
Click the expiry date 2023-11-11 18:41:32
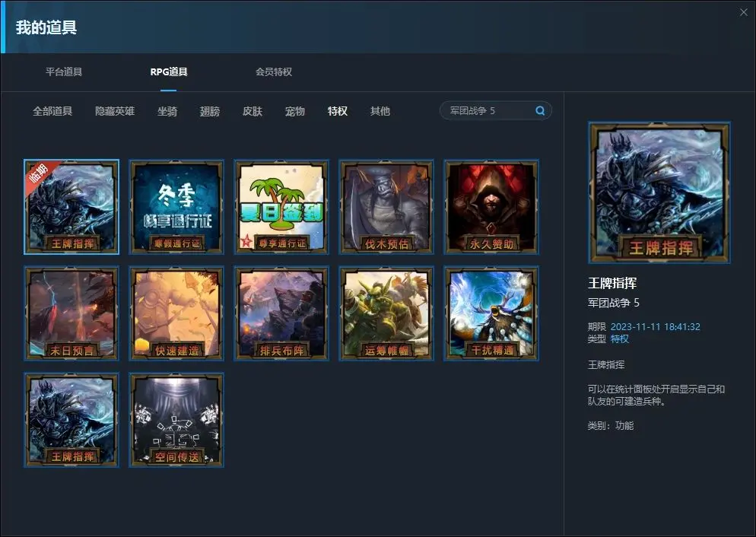pos(656,327)
